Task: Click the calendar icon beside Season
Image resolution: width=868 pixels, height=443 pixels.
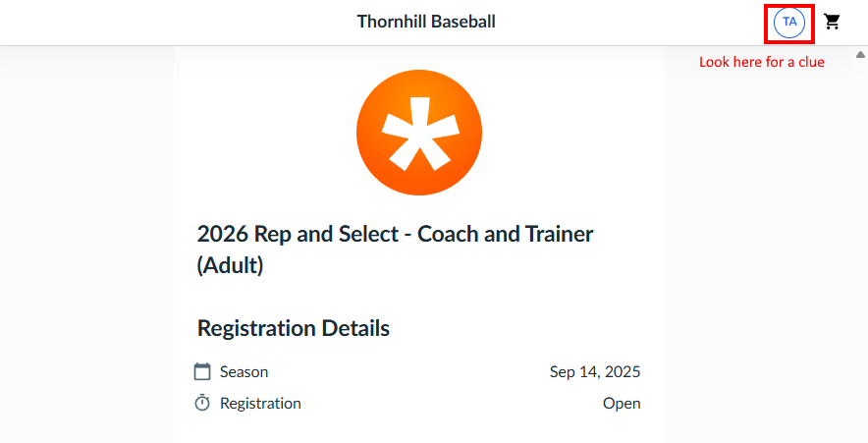Action: (x=203, y=371)
